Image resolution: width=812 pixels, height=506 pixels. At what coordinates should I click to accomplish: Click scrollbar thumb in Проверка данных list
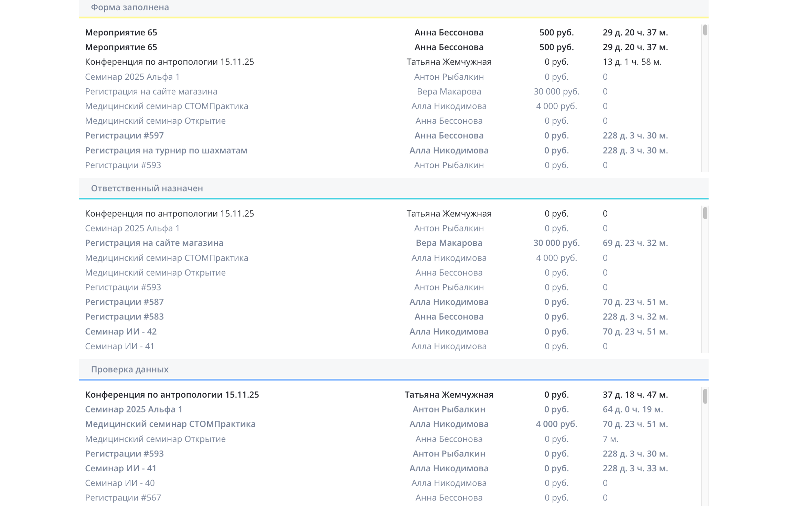click(x=705, y=396)
